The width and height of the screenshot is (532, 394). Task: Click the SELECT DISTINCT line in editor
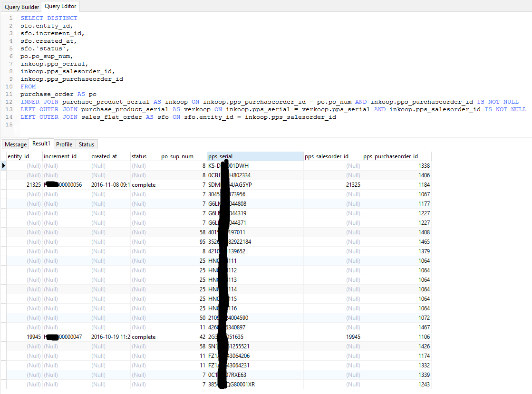coord(48,18)
